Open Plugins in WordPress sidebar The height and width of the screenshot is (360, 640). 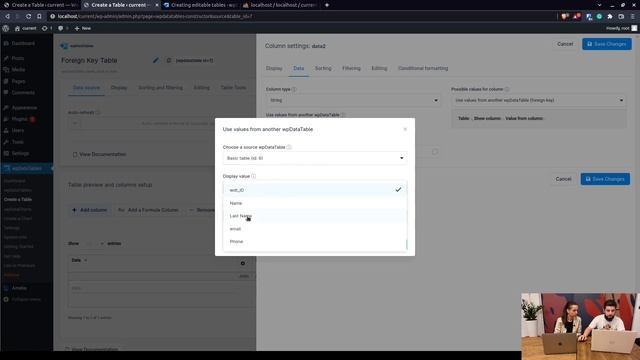pos(20,119)
